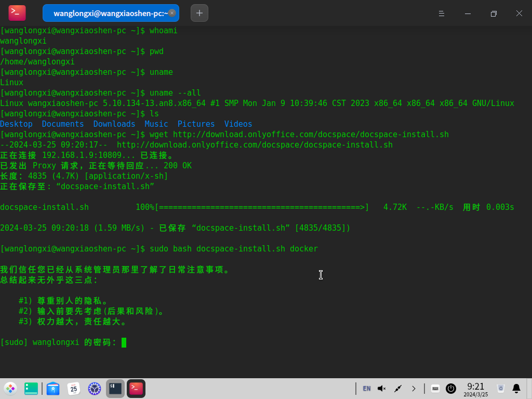This screenshot has width=532, height=399.
Task: Open the notification bell panel
Action: (516, 388)
